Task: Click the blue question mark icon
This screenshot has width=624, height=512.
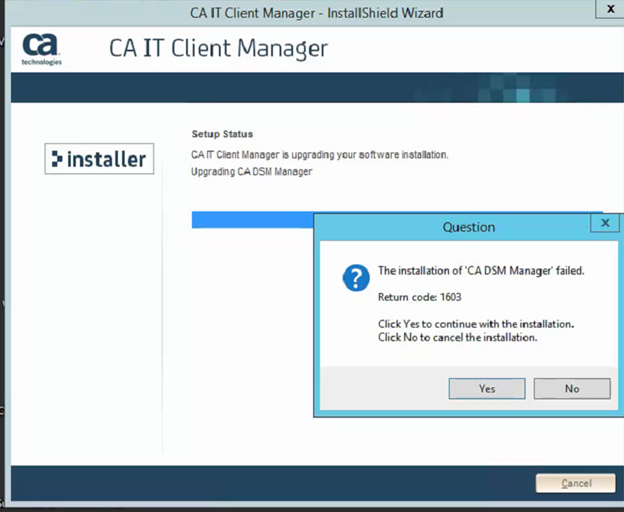Action: pyautogui.click(x=356, y=278)
